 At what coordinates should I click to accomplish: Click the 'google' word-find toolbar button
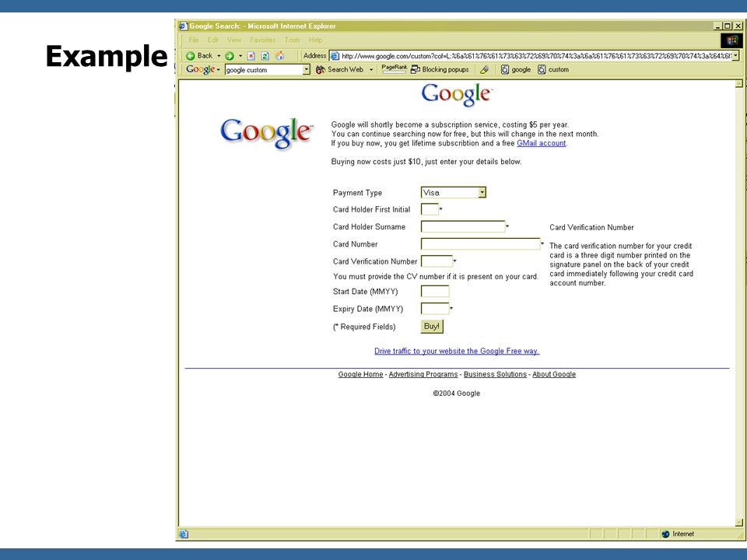(x=516, y=69)
